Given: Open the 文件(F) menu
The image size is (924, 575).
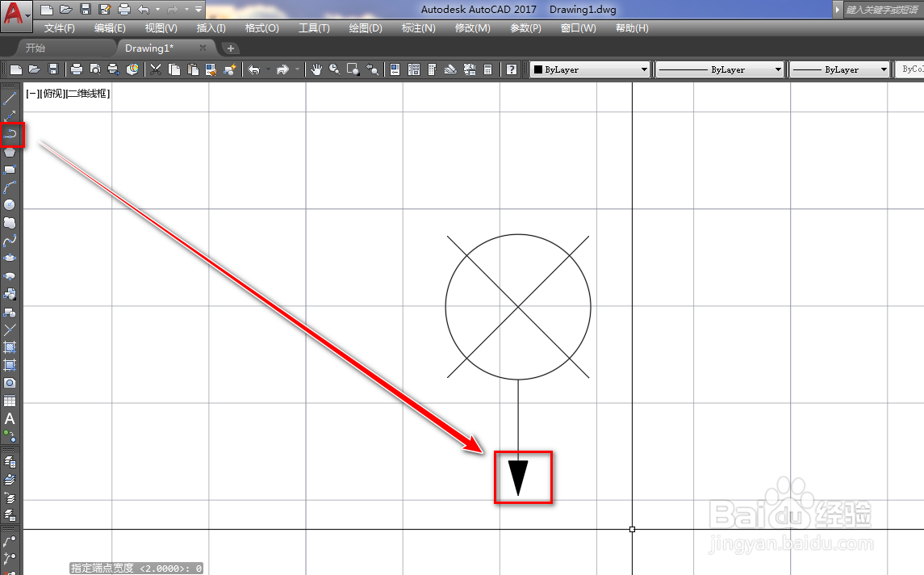Looking at the screenshot, I should [60, 27].
